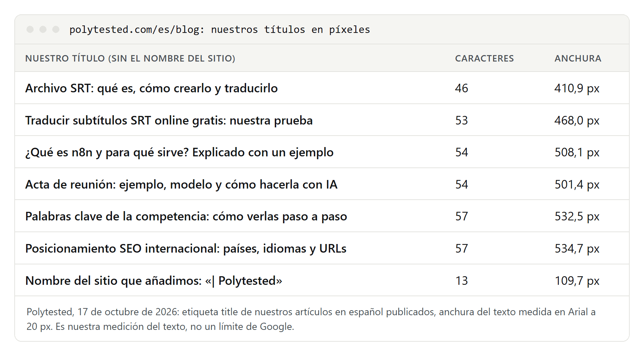Screen dimensions: 644x356
Task: Click the title bar text 'polytested.com/es/blog: nuestros títulos en píxeles'
Action: click(x=220, y=30)
